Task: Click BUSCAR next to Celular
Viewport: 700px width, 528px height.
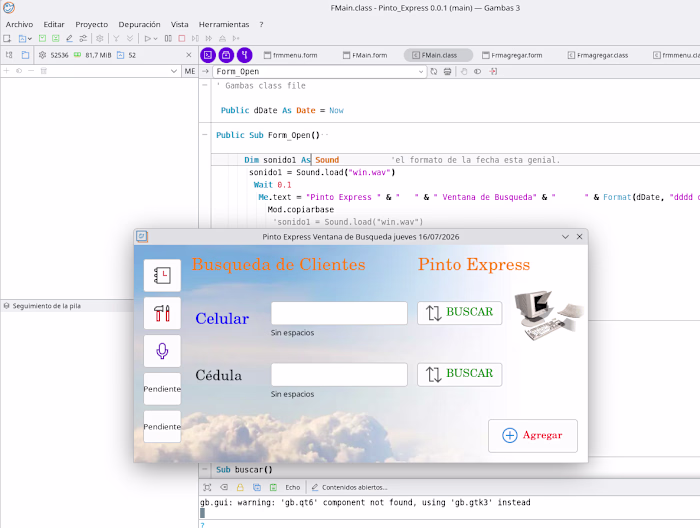Action: [x=459, y=313]
